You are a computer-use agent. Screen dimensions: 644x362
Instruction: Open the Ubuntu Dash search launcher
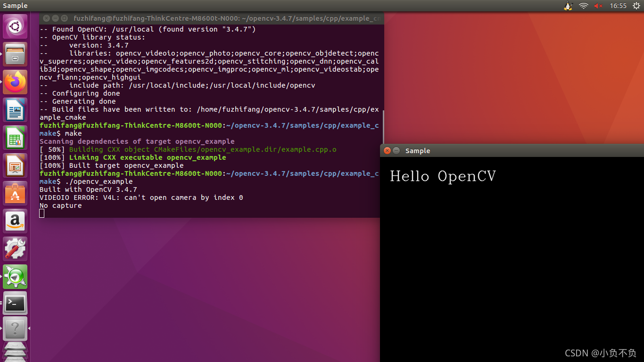click(x=16, y=26)
